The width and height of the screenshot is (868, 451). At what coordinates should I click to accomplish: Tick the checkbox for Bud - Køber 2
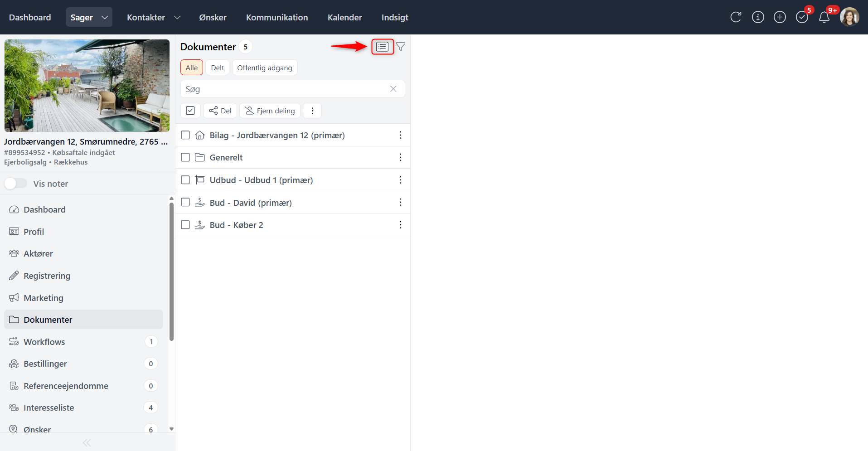tap(185, 225)
